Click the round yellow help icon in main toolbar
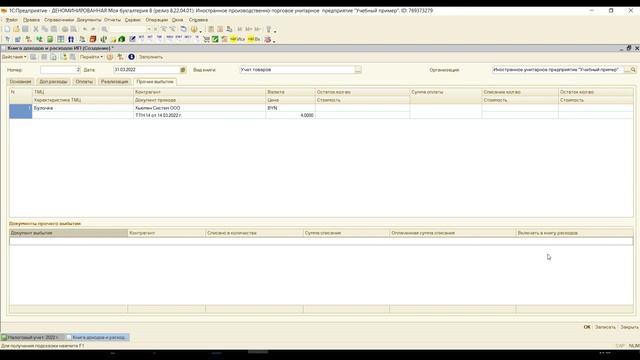Viewport: 640px width, 360px height. pyautogui.click(x=194, y=29)
